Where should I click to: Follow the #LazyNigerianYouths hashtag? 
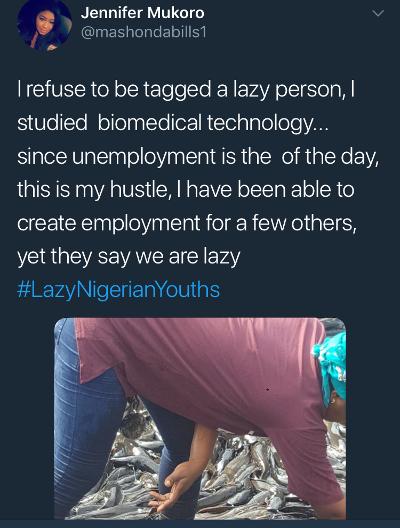[x=119, y=290]
